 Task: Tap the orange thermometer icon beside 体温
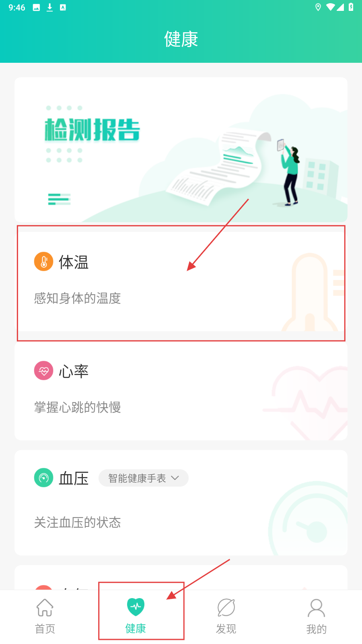pos(44,262)
